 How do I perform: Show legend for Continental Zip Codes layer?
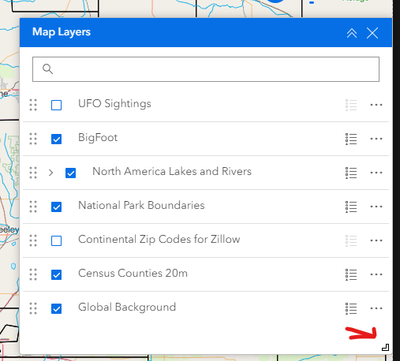[351, 241]
